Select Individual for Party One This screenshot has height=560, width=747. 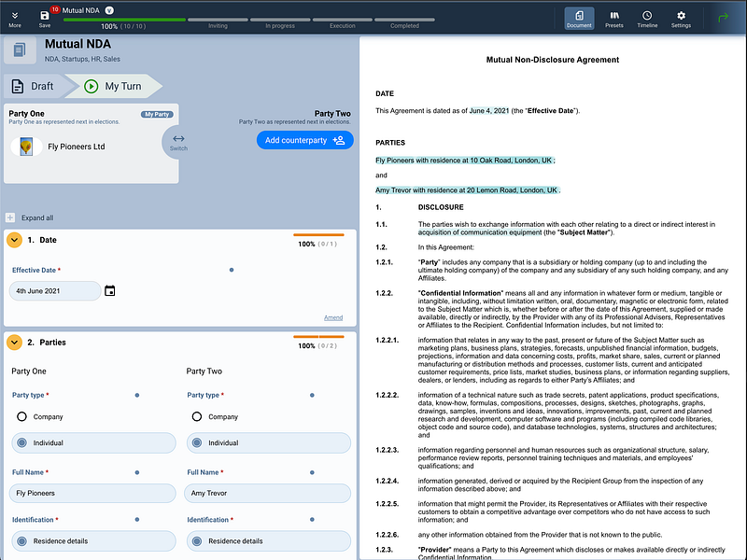tap(93, 442)
